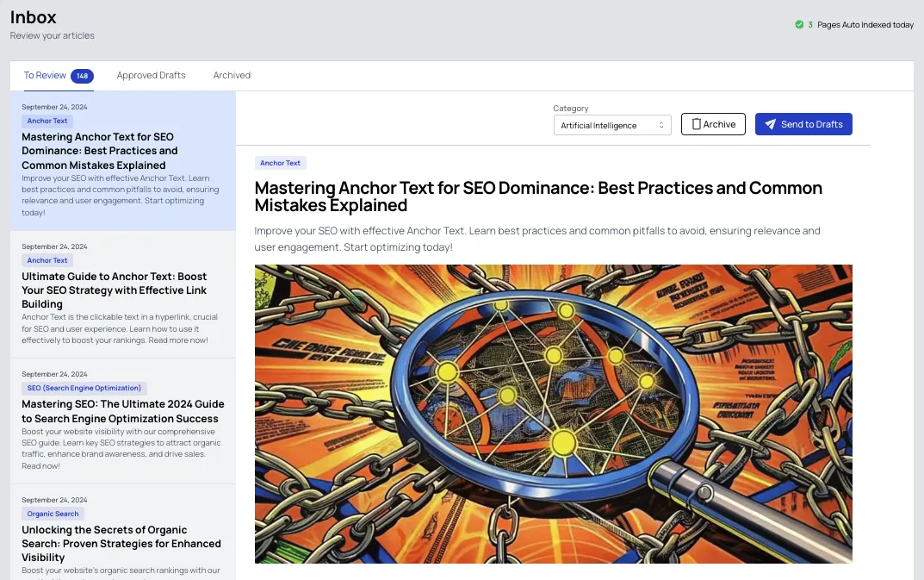The width and height of the screenshot is (924, 580).
Task: Send the article to Drafts
Action: tap(803, 124)
